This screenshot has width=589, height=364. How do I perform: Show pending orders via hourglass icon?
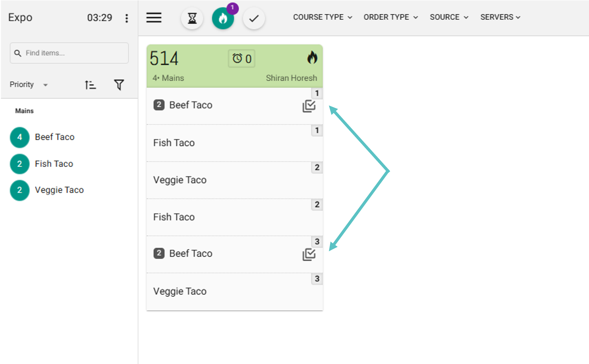point(192,18)
